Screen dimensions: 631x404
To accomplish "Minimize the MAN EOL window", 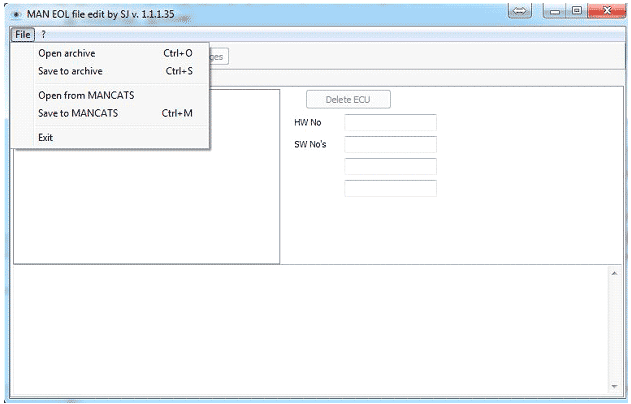I will (555, 11).
